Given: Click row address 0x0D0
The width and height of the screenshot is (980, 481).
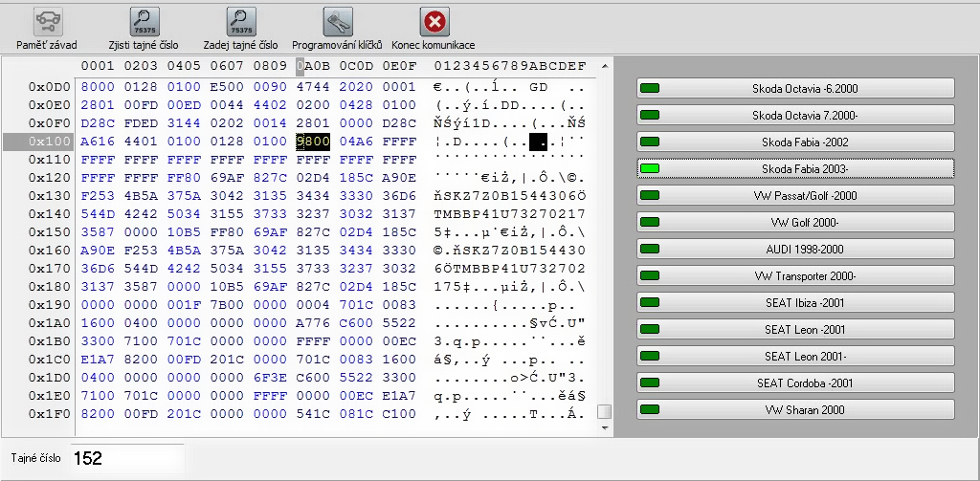Looking at the screenshot, I should coord(50,87).
